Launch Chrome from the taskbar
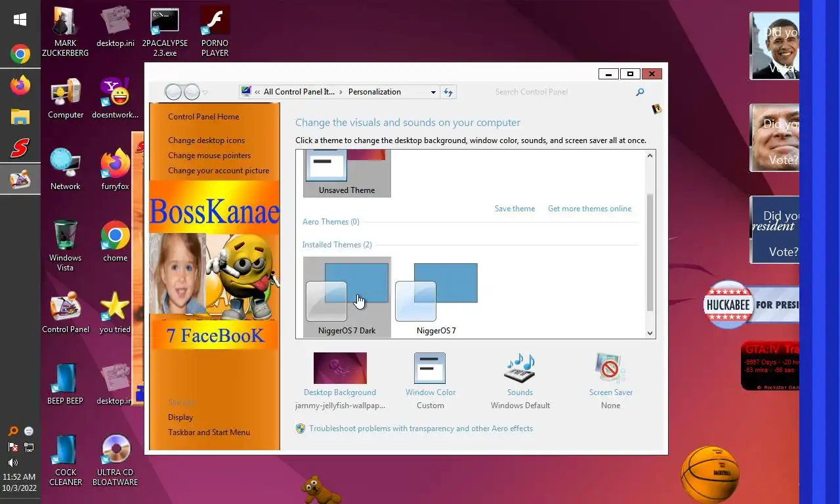Viewport: 840px width, 504px height. 20,54
